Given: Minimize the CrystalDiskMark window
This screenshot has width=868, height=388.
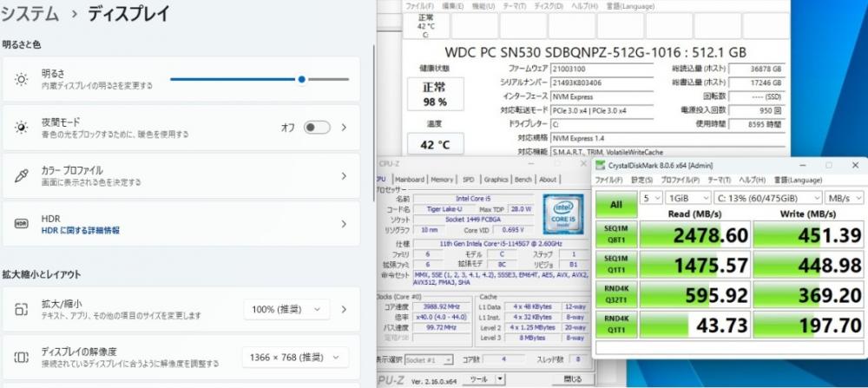Looking at the screenshot, I should 803,165.
